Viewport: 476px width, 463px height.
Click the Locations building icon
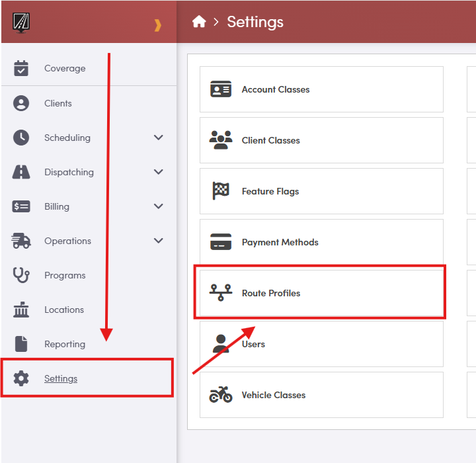(21, 310)
